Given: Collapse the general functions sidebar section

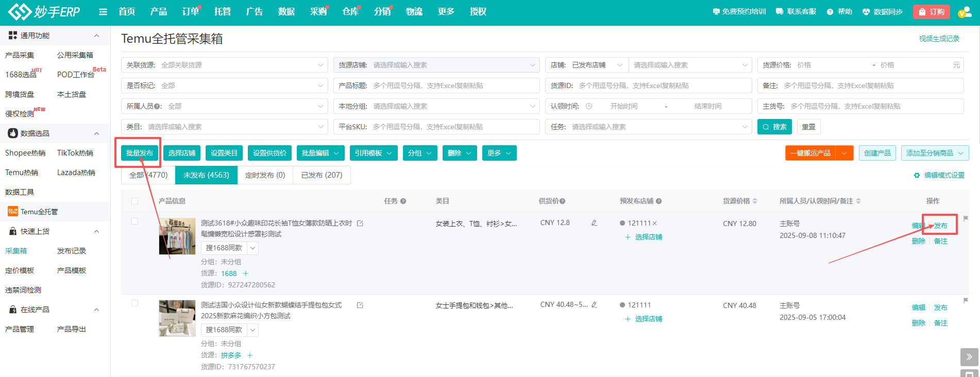Looking at the screenshot, I should pyautogui.click(x=96, y=36).
